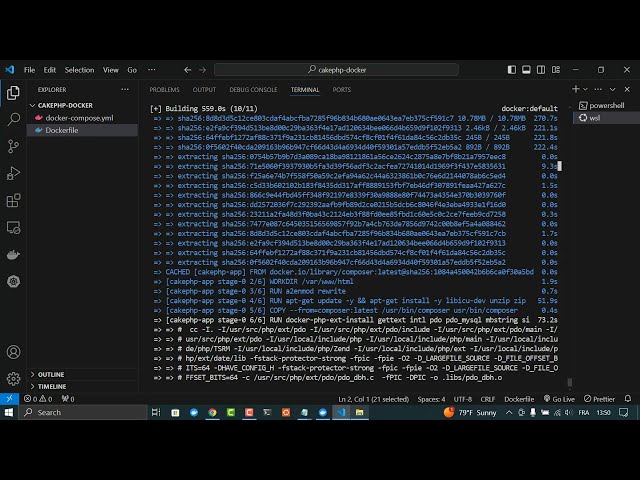Screen dimensions: 640x480
Task: Open Customize Layout icon
Action: coord(556,70)
